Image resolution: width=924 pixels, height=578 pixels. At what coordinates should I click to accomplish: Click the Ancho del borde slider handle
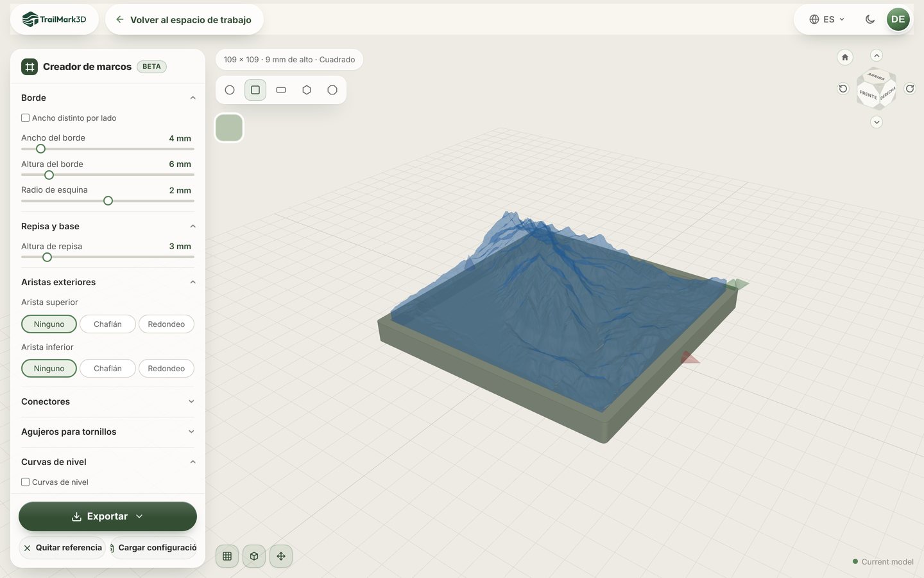coord(40,149)
